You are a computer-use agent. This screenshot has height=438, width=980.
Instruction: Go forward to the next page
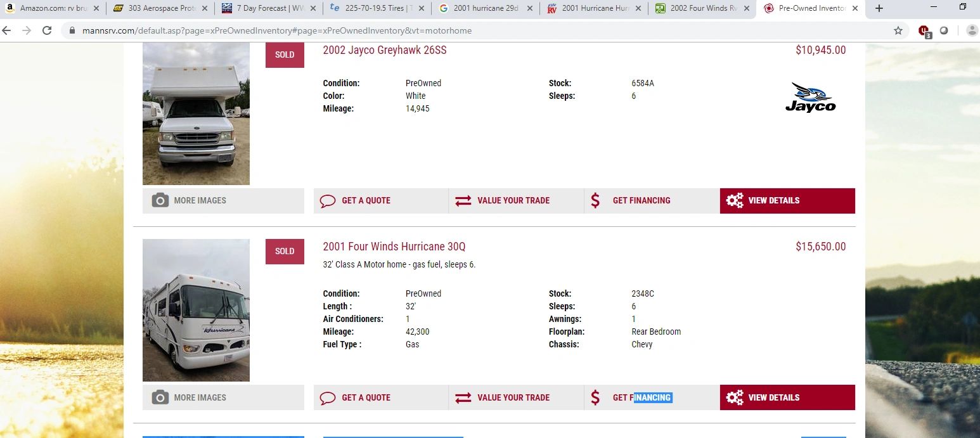pos(27,30)
